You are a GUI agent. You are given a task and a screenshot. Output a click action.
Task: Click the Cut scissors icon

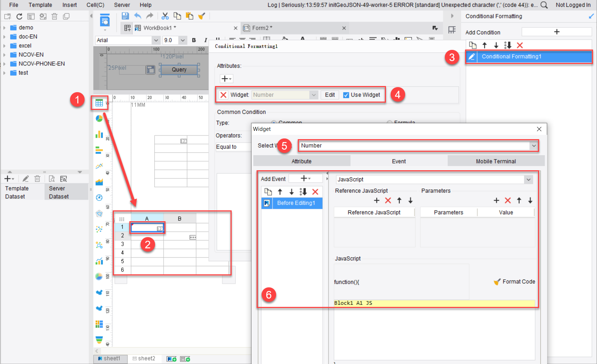[x=165, y=16]
